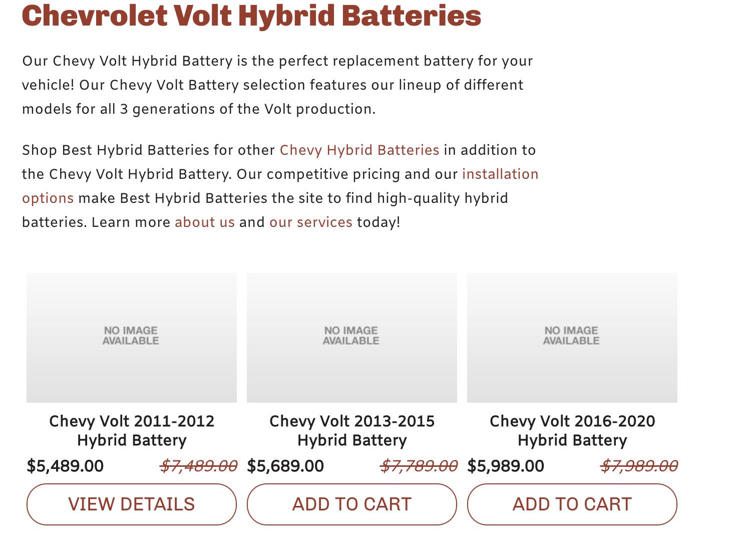Image resolution: width=756 pixels, height=560 pixels.
Task: Visit the 'our services' link
Action: [x=310, y=222]
